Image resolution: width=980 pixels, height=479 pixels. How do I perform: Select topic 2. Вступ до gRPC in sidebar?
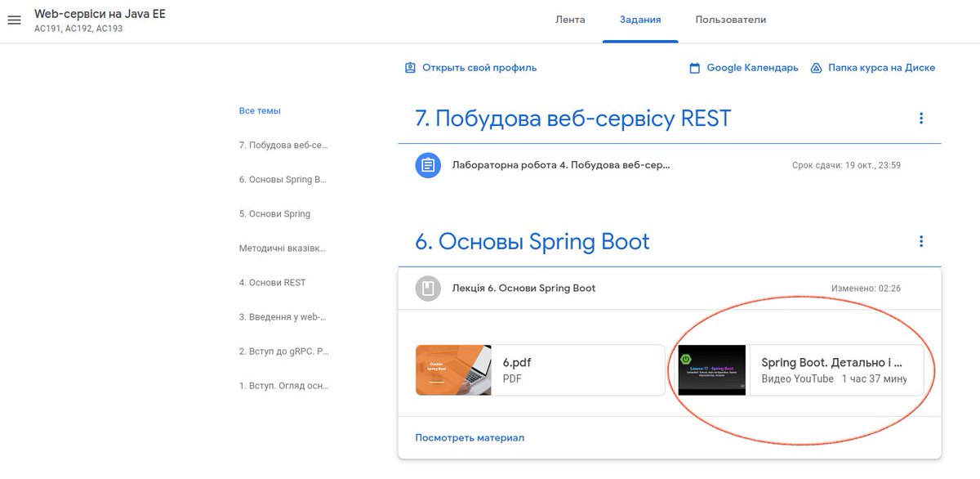284,351
